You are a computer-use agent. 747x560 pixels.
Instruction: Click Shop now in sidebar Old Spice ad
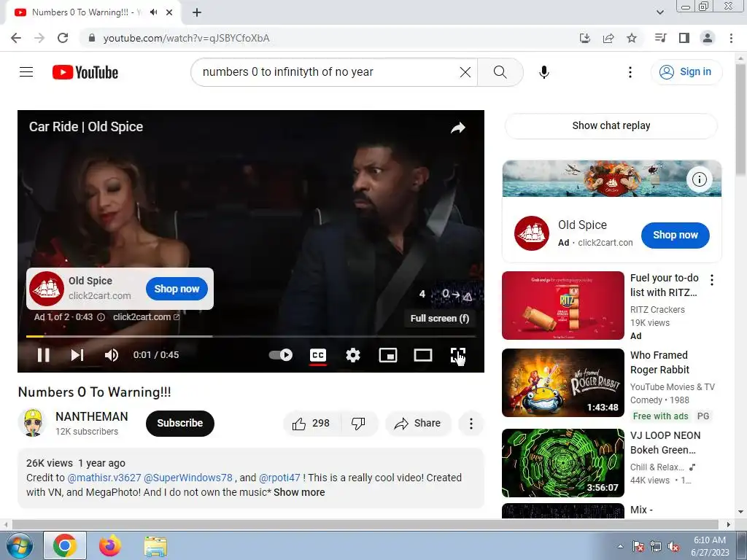675,236
